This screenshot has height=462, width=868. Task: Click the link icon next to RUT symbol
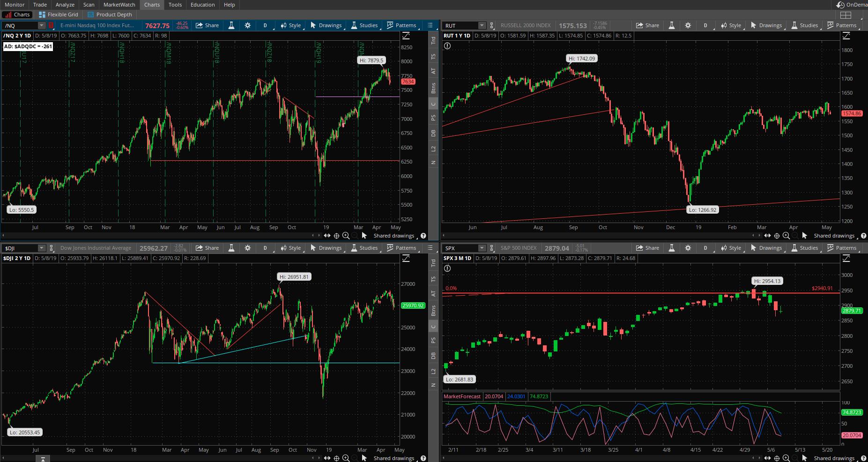492,25
